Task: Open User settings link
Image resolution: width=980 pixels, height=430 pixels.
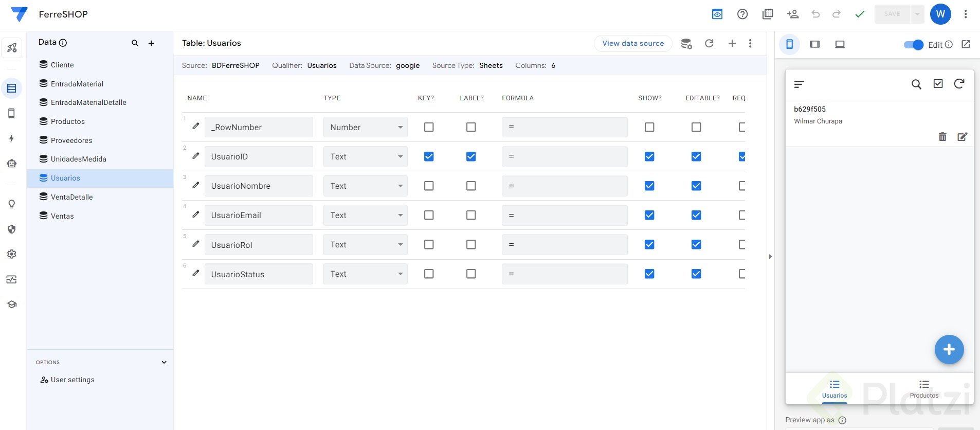Action: pos(72,380)
